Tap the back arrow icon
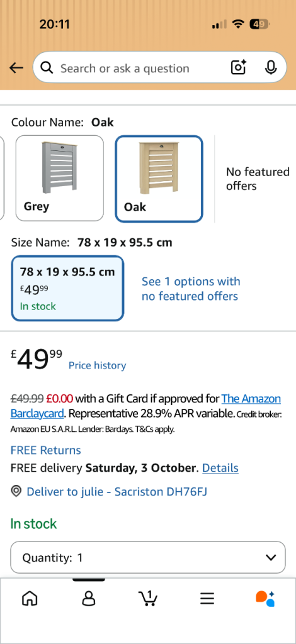Image resolution: width=296 pixels, height=644 pixels. pos(16,68)
